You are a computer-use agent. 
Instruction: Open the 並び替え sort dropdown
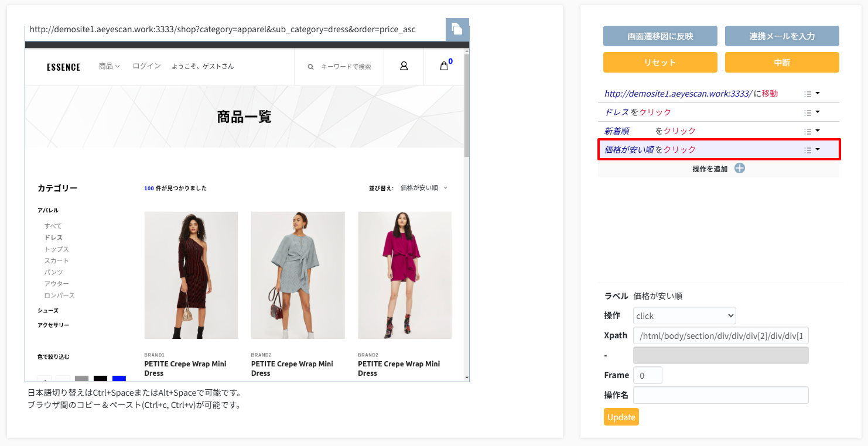[423, 188]
